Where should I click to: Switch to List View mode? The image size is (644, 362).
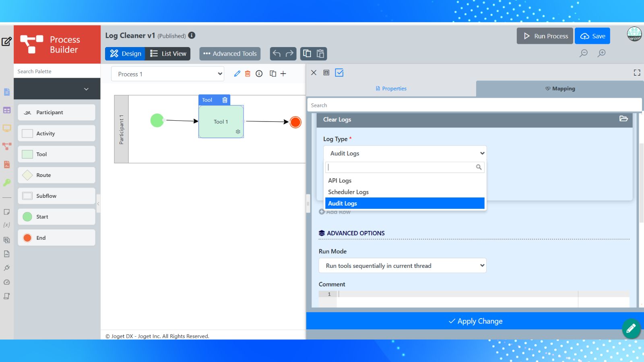click(x=168, y=53)
